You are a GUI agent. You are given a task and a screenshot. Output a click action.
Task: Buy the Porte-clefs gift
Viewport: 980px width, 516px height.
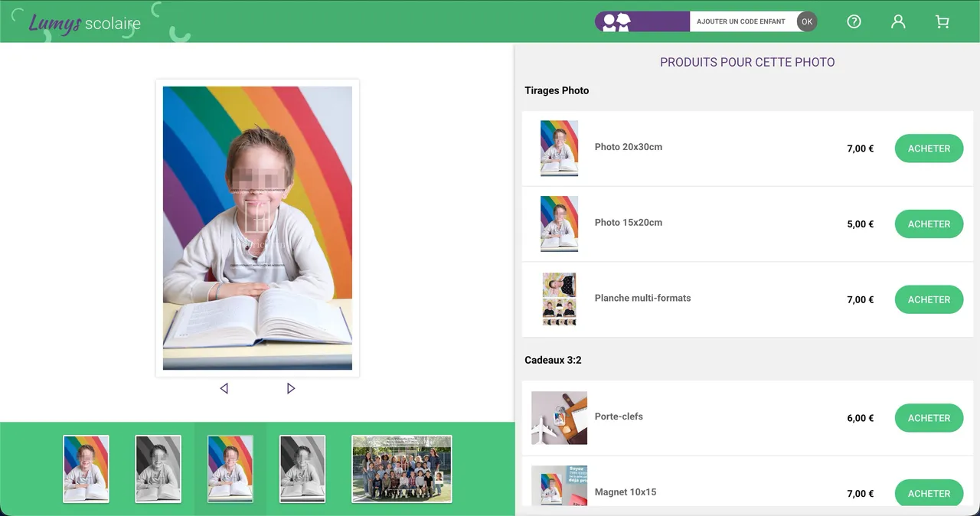tap(929, 418)
